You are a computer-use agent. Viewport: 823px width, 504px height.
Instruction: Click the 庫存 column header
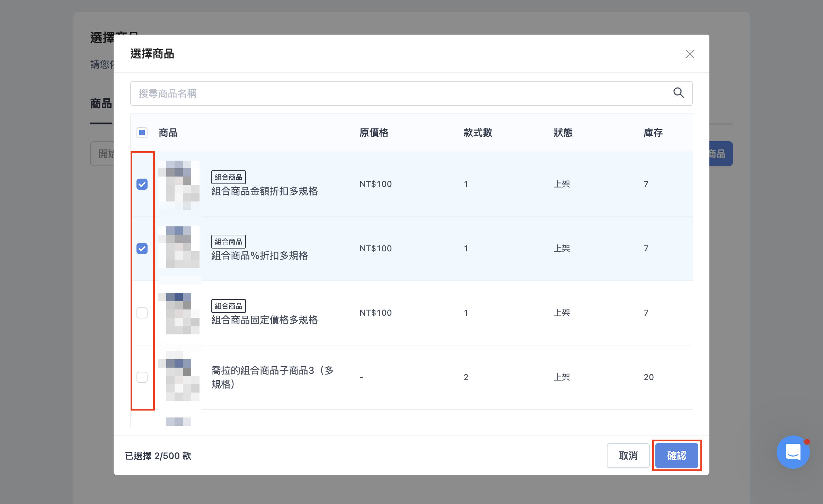[x=653, y=133]
